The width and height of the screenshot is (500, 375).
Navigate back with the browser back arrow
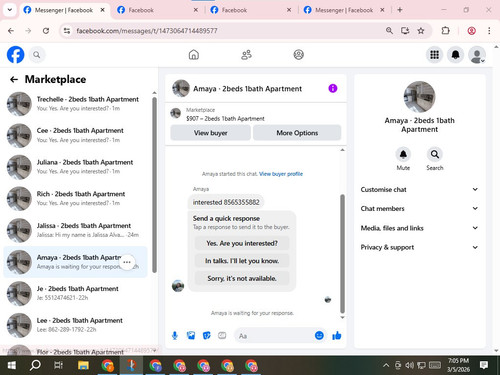coord(11,31)
